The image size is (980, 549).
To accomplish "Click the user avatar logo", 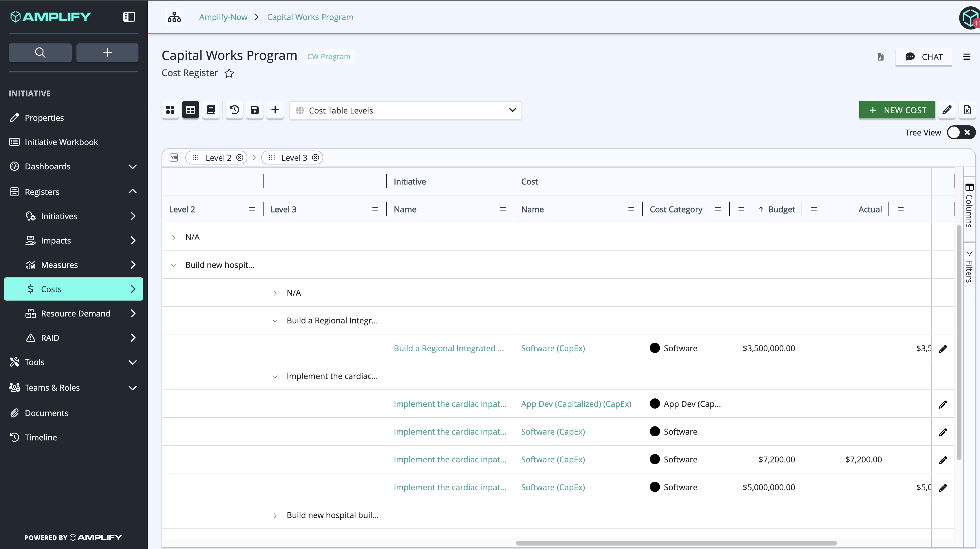I will pyautogui.click(x=970, y=17).
